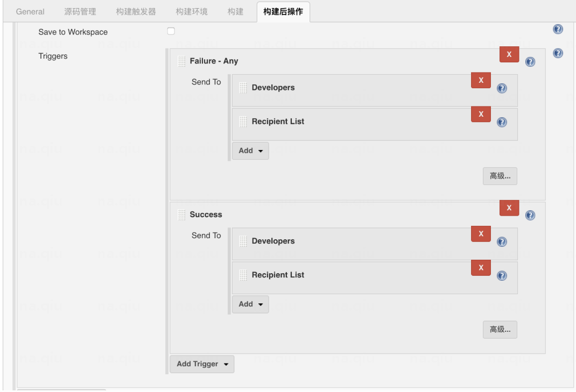
Task: Open help for Developers under Success
Action: click(x=501, y=241)
